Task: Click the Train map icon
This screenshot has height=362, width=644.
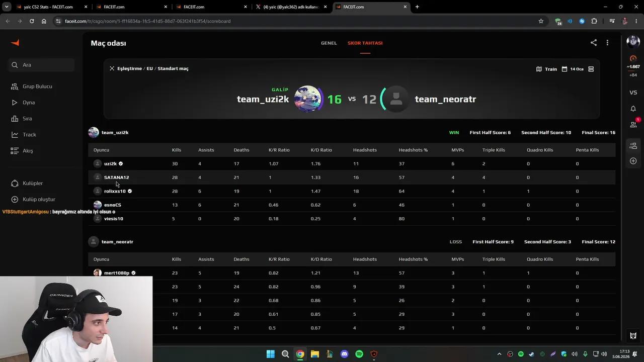Action: (539, 69)
